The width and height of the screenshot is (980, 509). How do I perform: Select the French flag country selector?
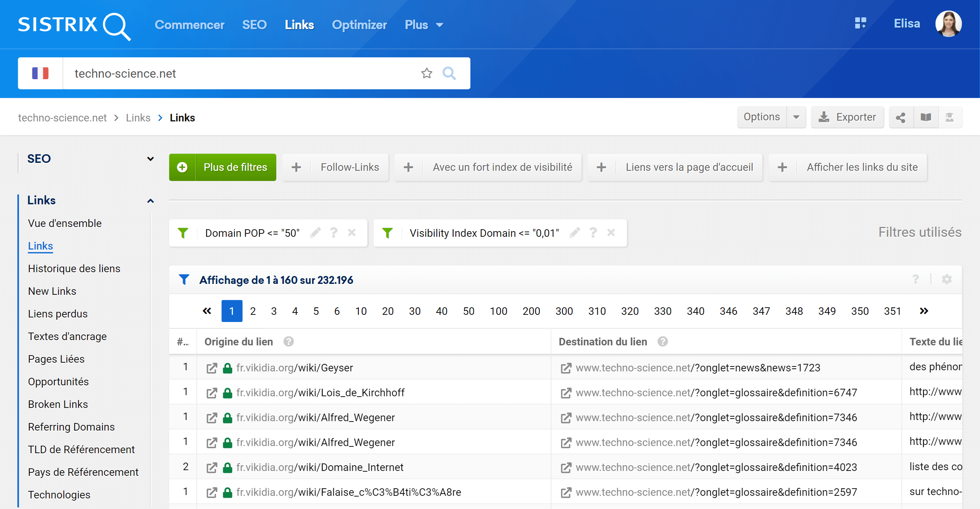click(40, 73)
